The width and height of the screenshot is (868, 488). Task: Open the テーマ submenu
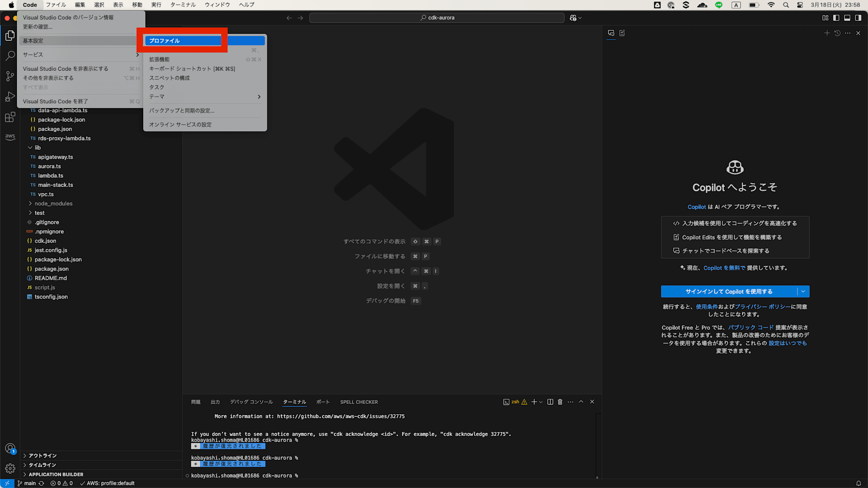[x=205, y=97]
